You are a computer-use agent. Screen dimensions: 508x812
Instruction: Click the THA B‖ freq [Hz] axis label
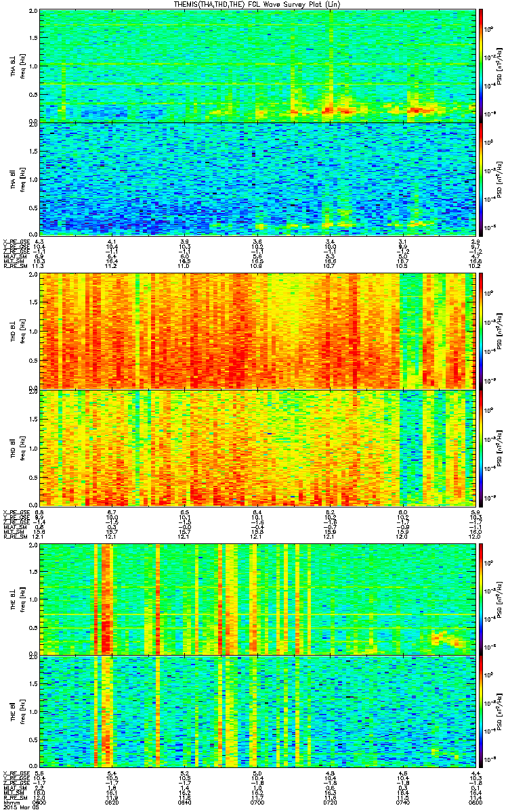18,179
